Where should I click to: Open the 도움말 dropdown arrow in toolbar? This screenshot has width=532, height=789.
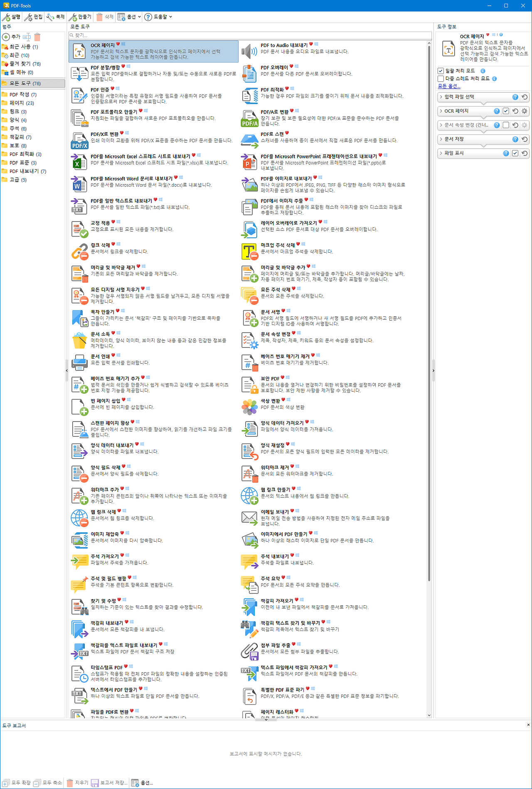[x=170, y=17]
